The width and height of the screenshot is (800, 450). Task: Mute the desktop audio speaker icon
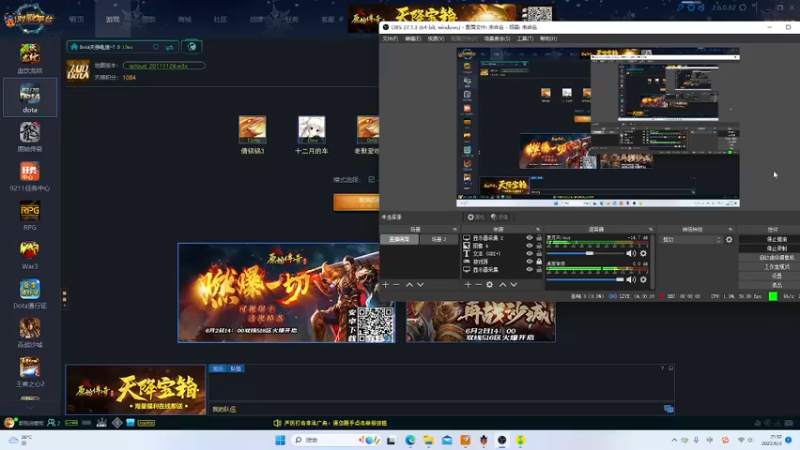tap(631, 279)
